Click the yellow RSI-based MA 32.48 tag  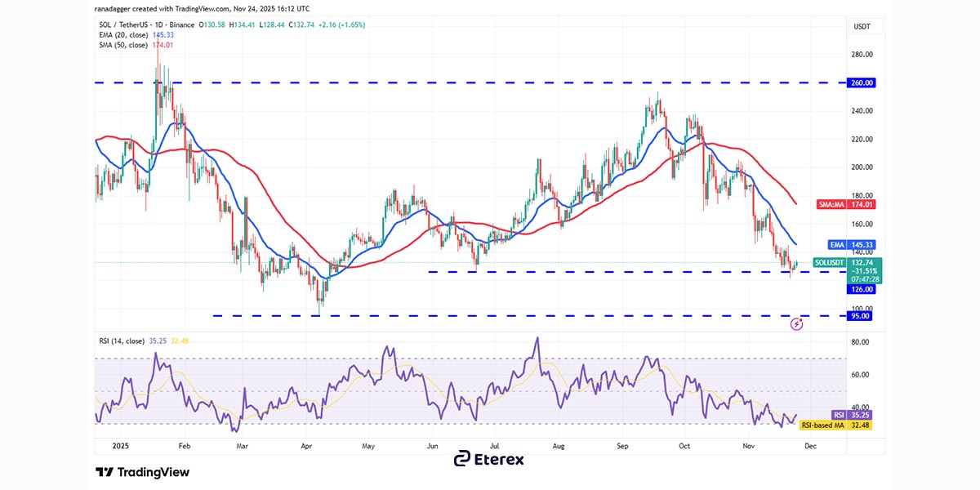[834, 425]
